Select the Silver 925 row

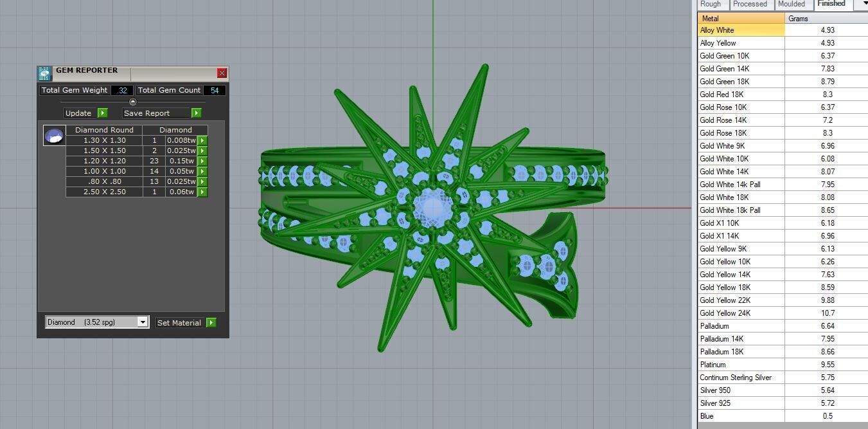click(x=783, y=403)
